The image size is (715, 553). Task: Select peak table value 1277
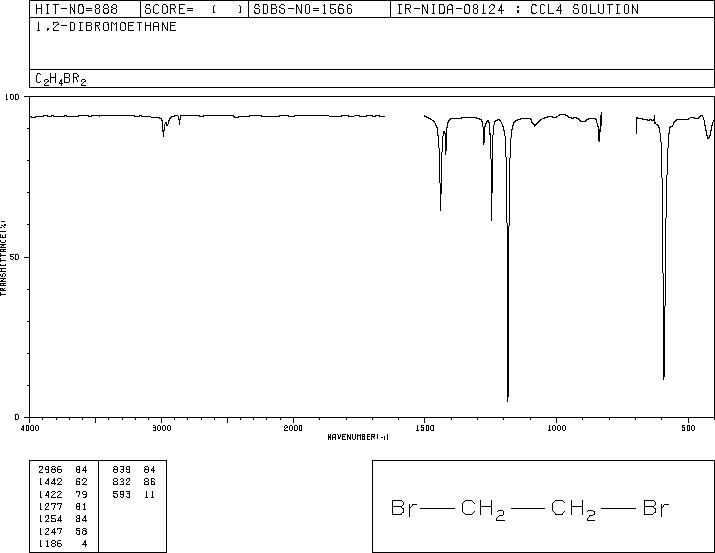tap(50, 506)
